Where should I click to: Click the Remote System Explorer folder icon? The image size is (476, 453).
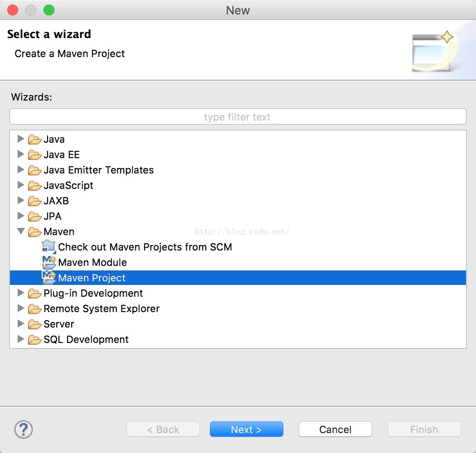(34, 309)
